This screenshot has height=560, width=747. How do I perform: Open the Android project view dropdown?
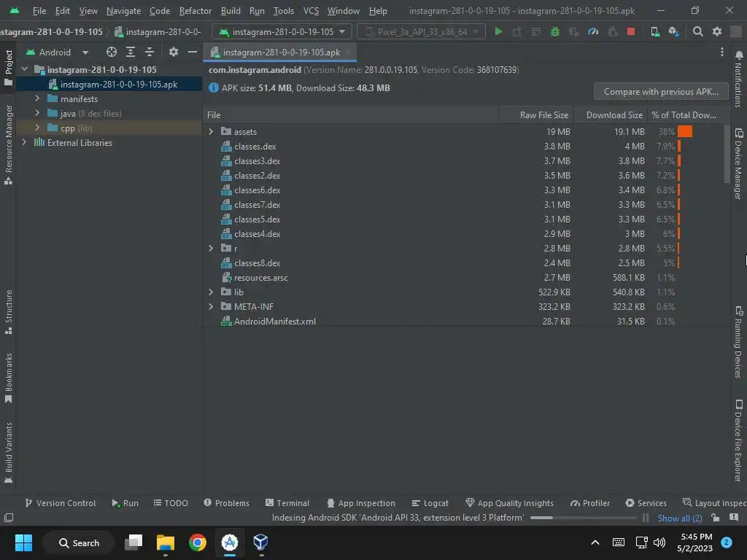pos(57,52)
